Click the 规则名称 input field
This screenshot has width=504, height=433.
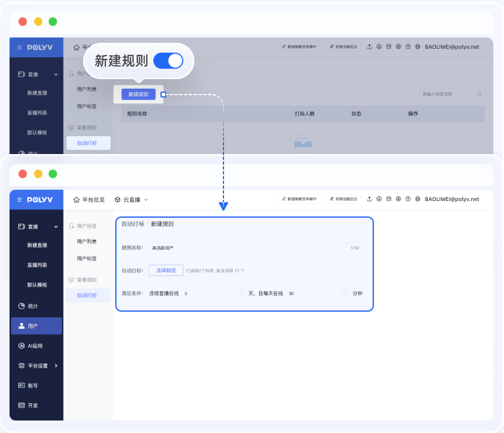point(250,247)
